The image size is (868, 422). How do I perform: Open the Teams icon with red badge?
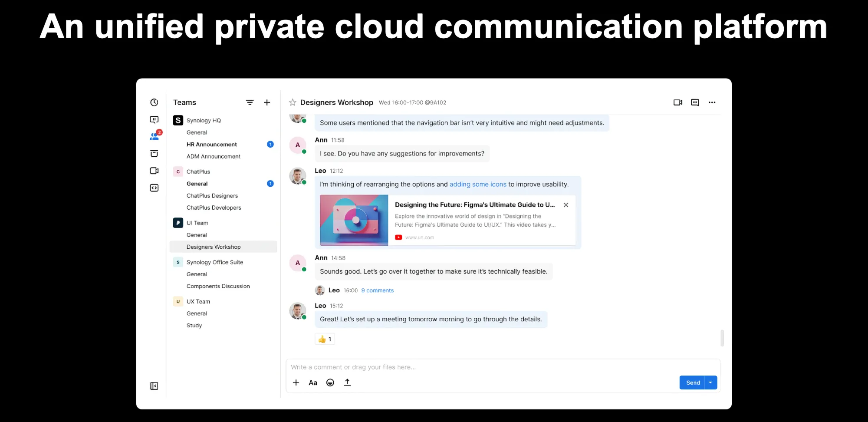tap(155, 136)
